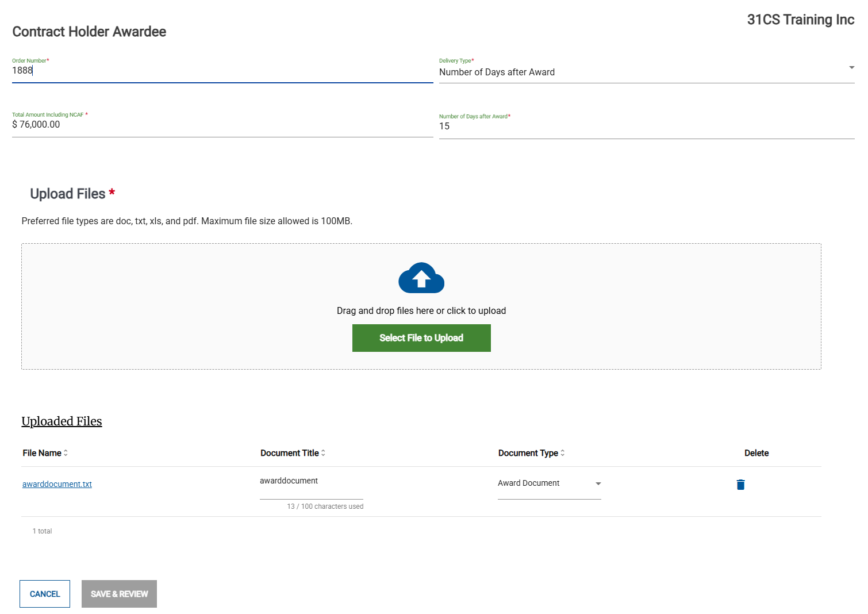
Task: Click the SAVE & REVIEW button
Action: (x=119, y=594)
